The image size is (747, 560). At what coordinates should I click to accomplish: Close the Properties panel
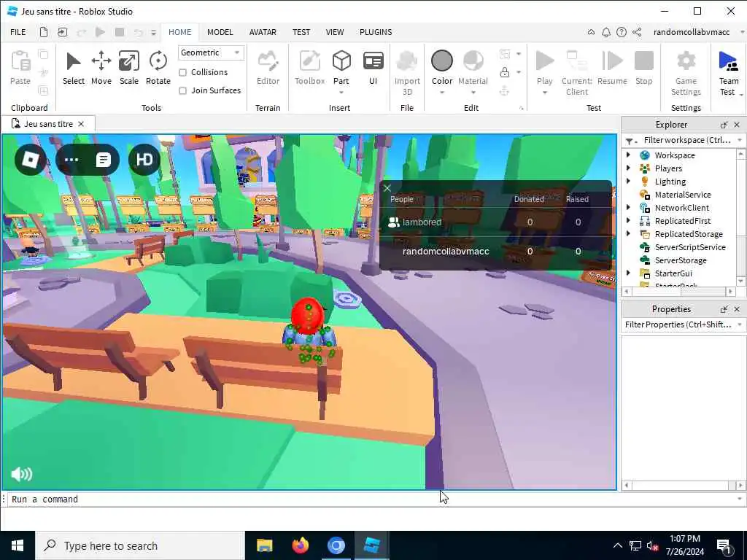(x=737, y=309)
